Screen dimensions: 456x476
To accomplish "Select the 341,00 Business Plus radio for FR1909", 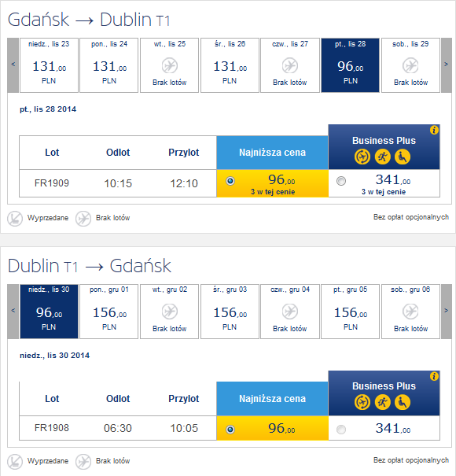I will 341,181.
